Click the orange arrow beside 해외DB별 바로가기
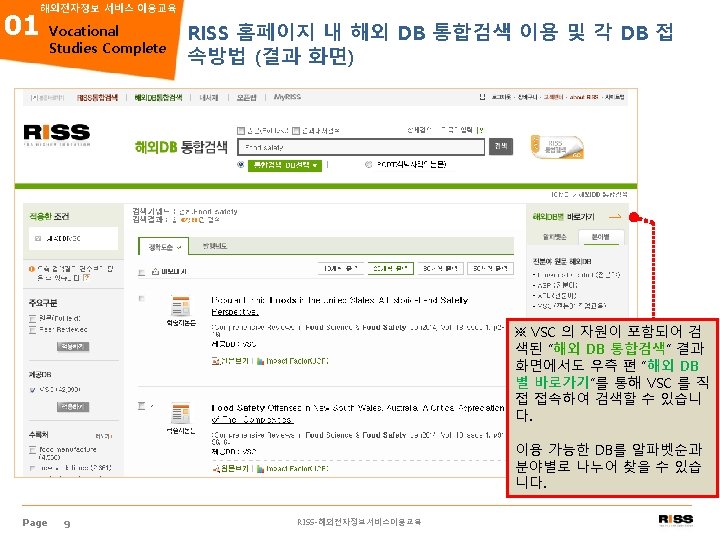This screenshot has height=540, width=720. pos(615,216)
